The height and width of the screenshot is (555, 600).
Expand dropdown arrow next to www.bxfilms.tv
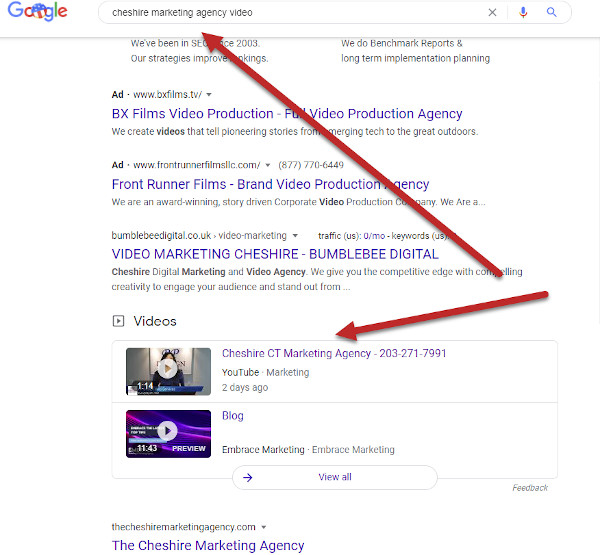tap(209, 95)
